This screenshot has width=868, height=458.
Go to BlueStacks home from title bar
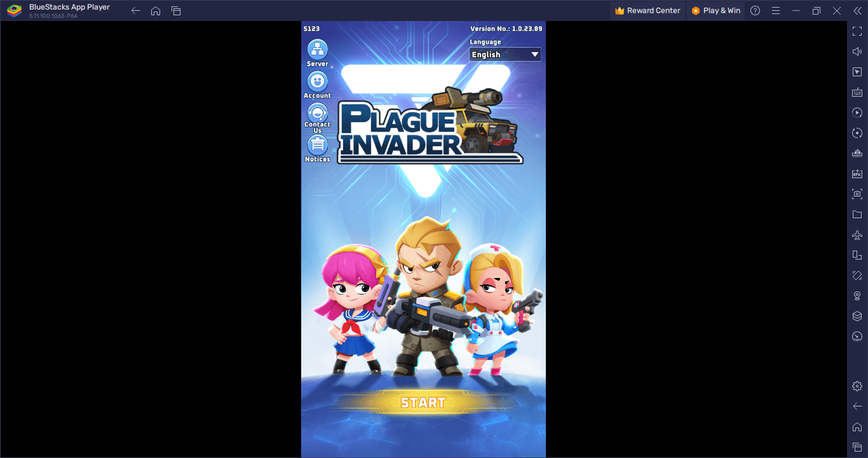click(156, 11)
